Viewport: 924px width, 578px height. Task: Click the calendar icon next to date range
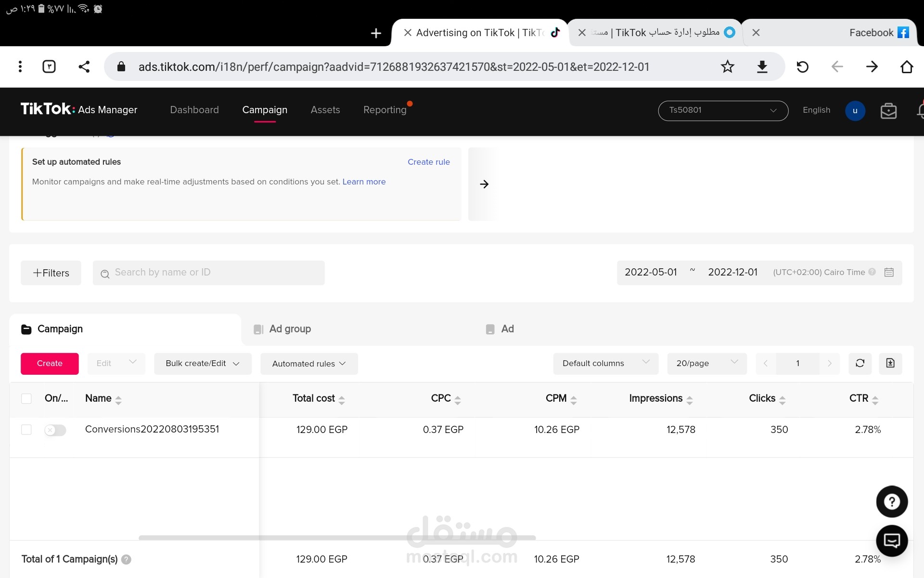tap(889, 272)
